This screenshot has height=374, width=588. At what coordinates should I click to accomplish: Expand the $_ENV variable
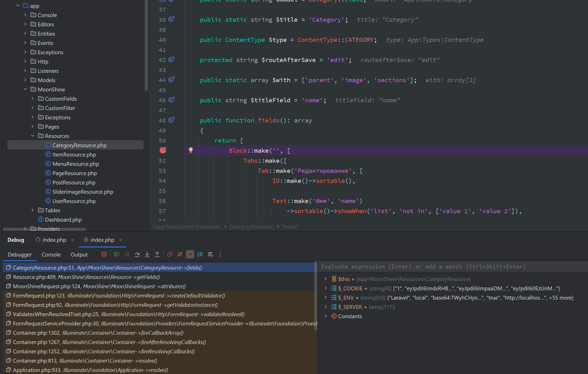tap(326, 297)
